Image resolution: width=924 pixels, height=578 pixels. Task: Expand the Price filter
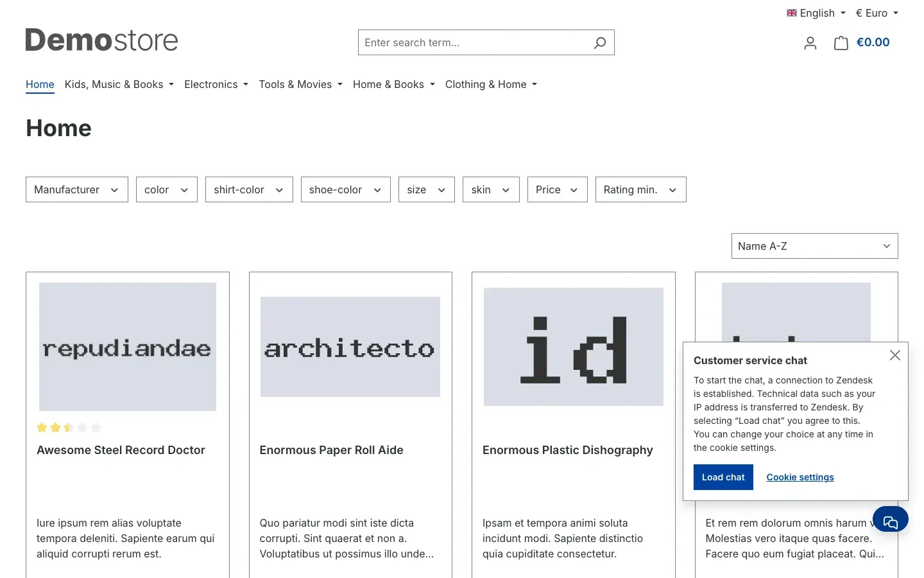tap(558, 189)
